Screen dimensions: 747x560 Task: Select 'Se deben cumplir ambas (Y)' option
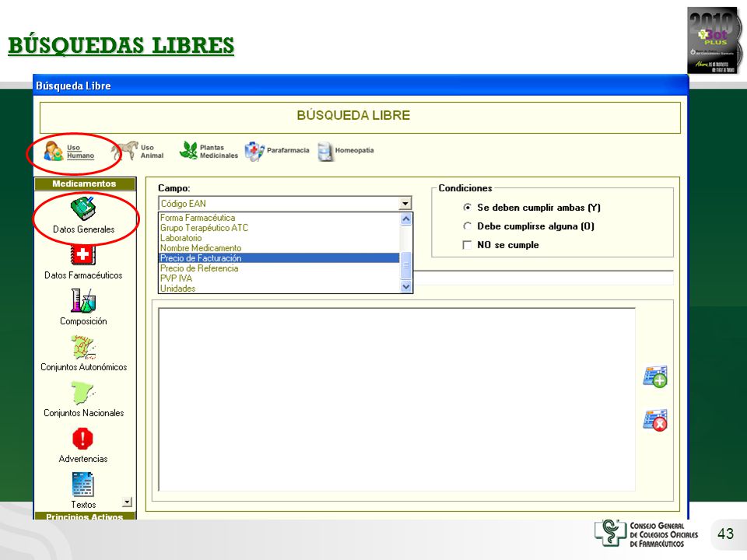pyautogui.click(x=468, y=208)
